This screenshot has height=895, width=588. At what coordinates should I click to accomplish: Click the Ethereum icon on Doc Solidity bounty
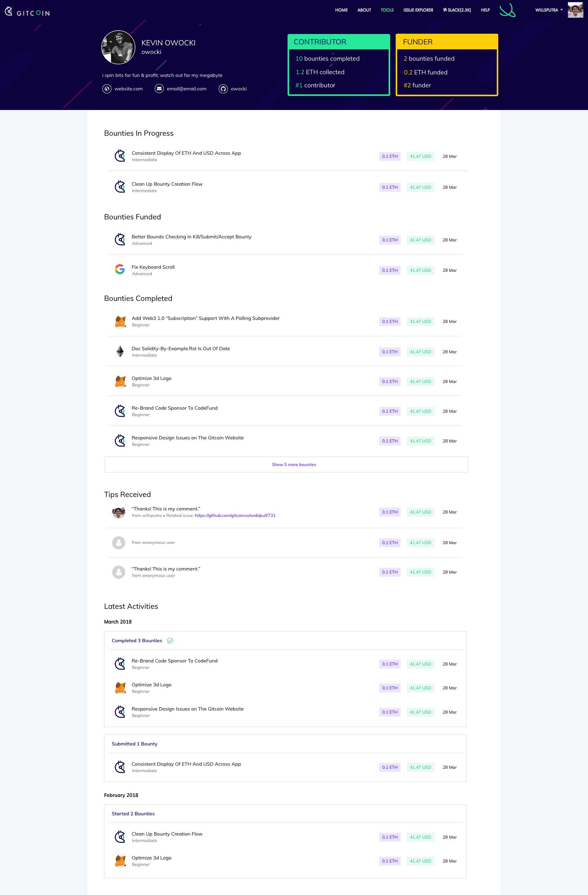(120, 351)
